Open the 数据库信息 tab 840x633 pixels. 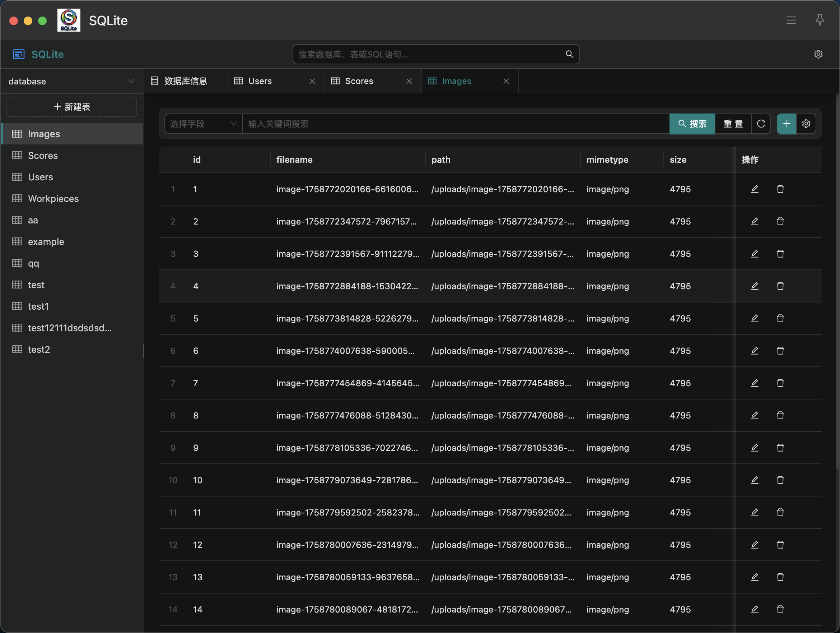(x=185, y=81)
